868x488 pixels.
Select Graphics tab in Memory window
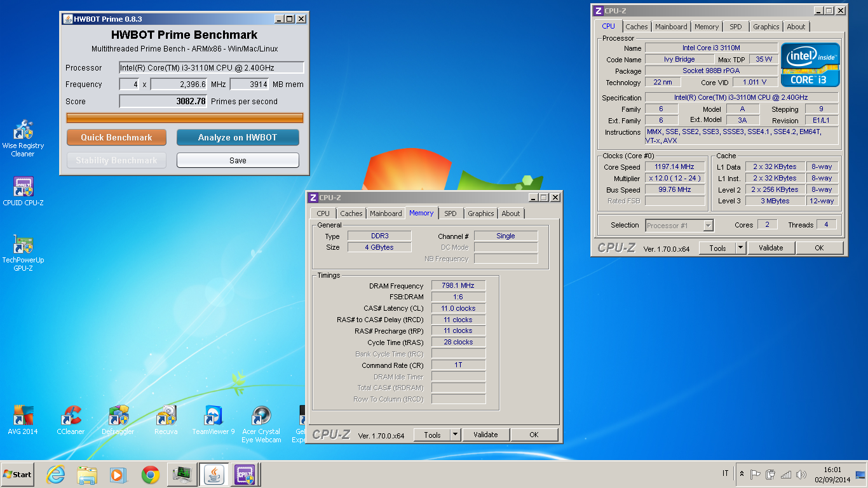click(x=481, y=213)
